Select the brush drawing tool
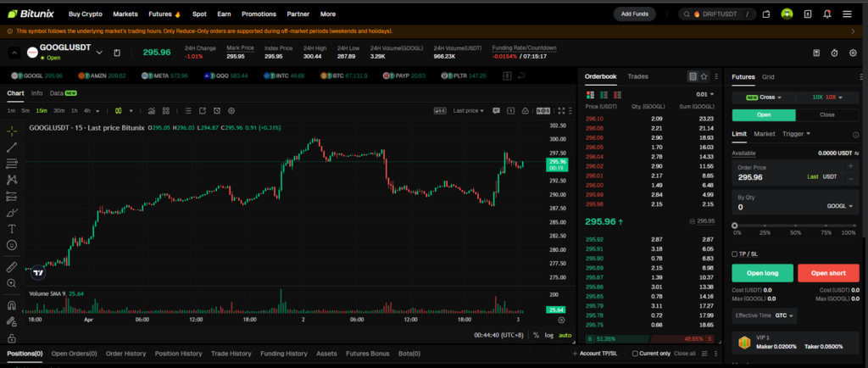Image resolution: width=868 pixels, height=368 pixels. pyautogui.click(x=12, y=213)
